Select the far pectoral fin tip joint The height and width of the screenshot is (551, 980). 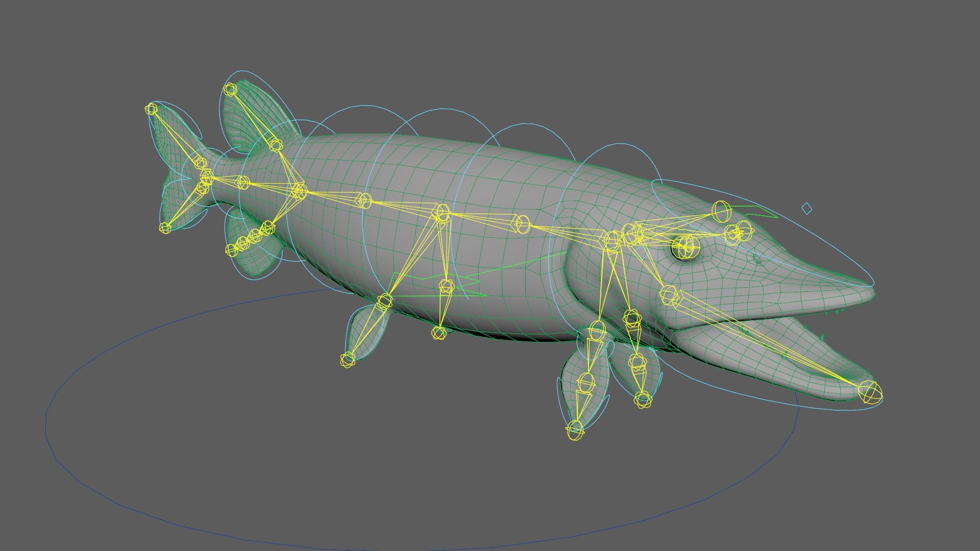[643, 399]
